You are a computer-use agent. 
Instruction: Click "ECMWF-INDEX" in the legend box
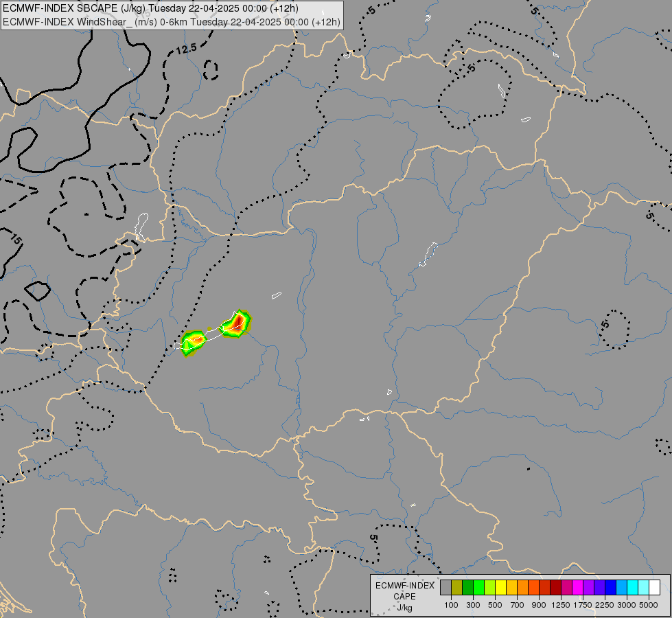pos(404,586)
